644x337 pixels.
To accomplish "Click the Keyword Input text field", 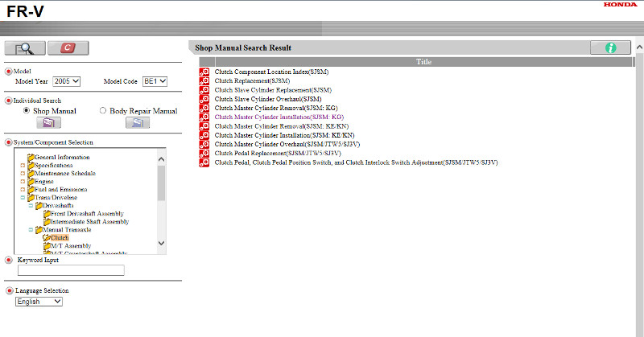I will pyautogui.click(x=71, y=270).
